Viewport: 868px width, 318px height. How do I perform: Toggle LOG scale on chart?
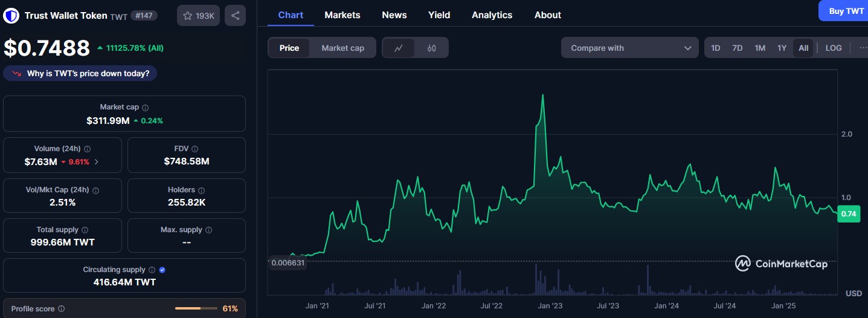pyautogui.click(x=834, y=48)
